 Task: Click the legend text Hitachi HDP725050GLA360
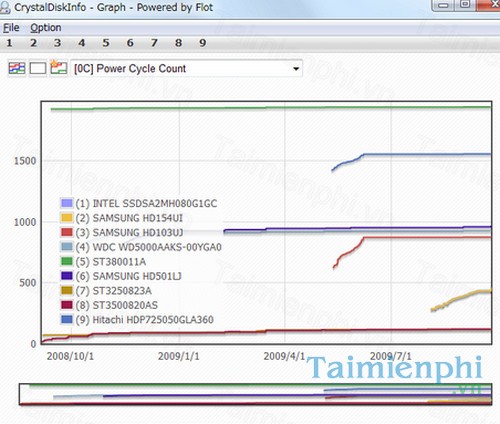153,320
